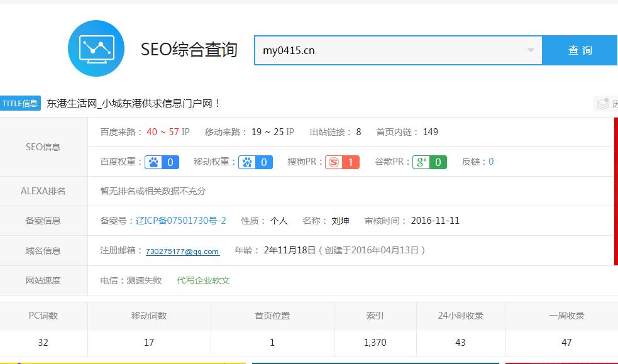Viewport: 618px width, 364px height.
Task: Click the 性质 value 个人
Action: point(279,221)
